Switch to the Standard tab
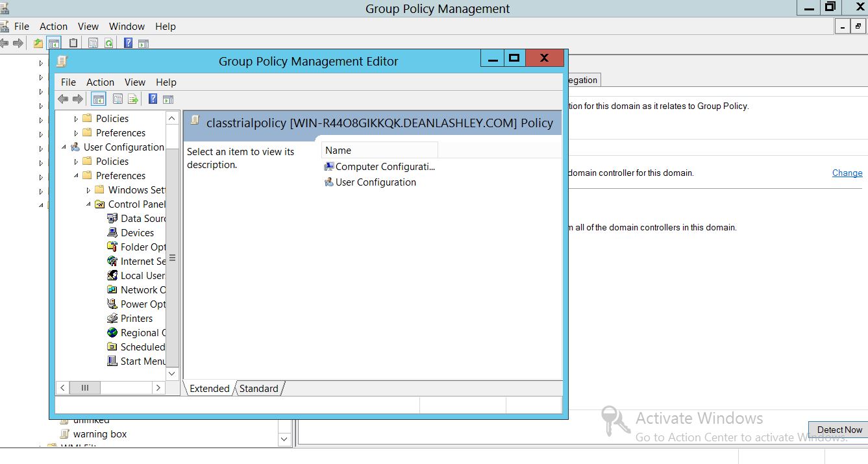The height and width of the screenshot is (464, 868). click(x=258, y=389)
